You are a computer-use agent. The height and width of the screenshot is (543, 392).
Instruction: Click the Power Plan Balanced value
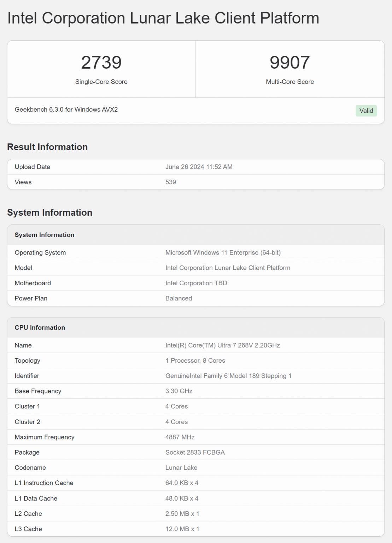tap(179, 298)
